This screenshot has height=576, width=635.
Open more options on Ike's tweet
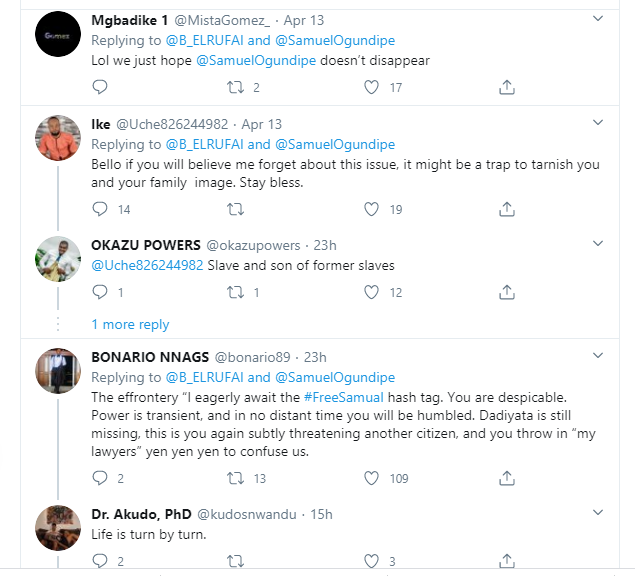tap(599, 123)
